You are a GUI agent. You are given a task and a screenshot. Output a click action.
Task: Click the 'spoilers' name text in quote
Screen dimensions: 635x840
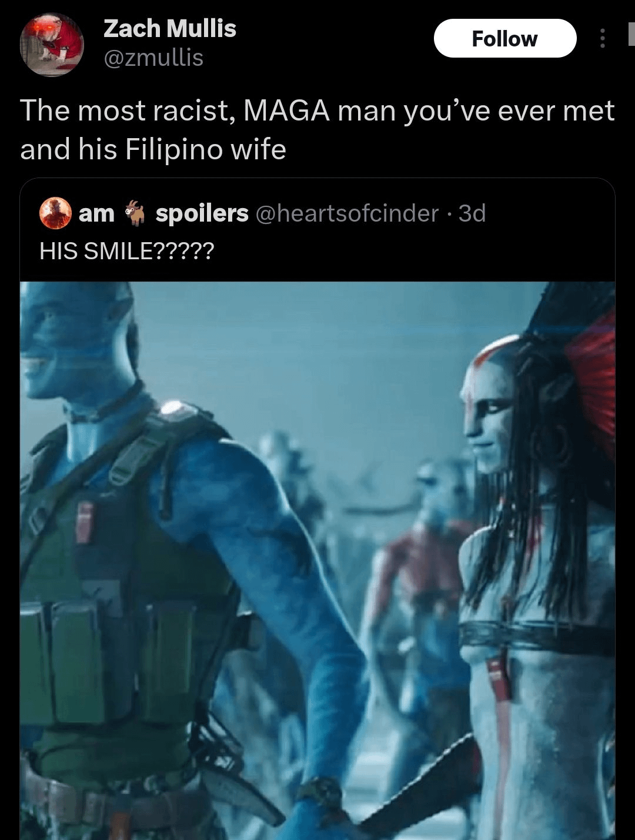202,214
